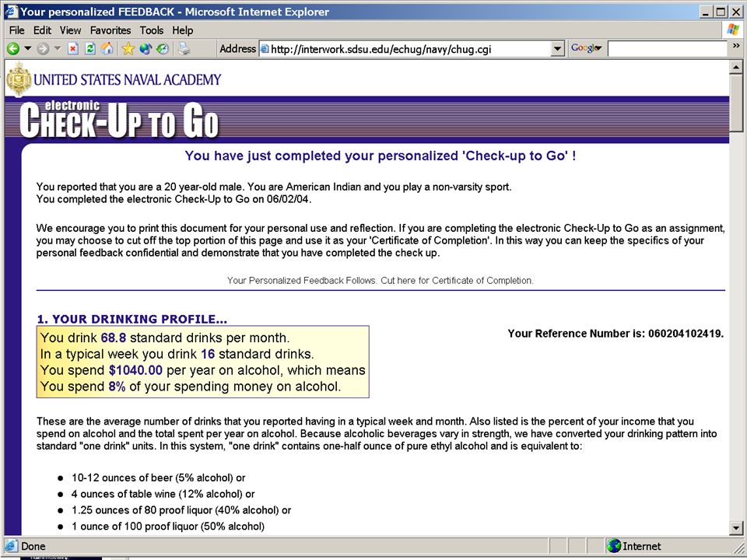Click the Check-Up to Go banner logo
747x560 pixels.
119,119
